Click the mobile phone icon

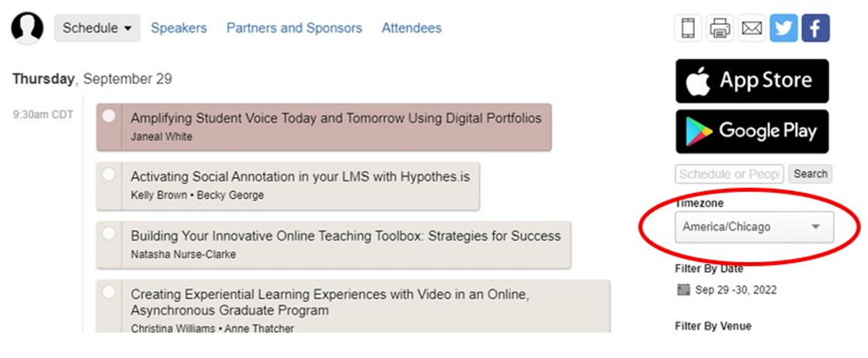[x=688, y=29]
